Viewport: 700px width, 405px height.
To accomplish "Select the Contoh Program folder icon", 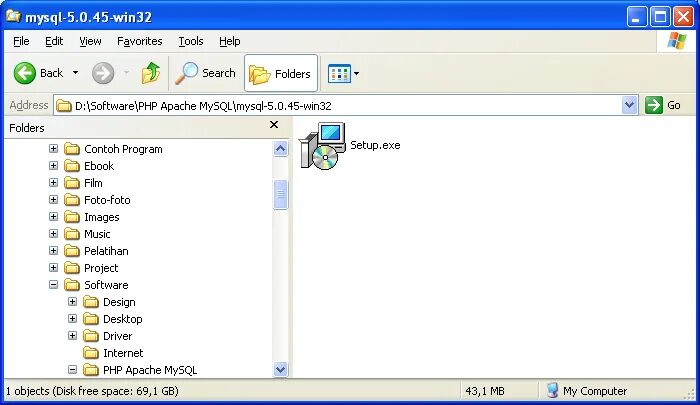I will coord(72,149).
